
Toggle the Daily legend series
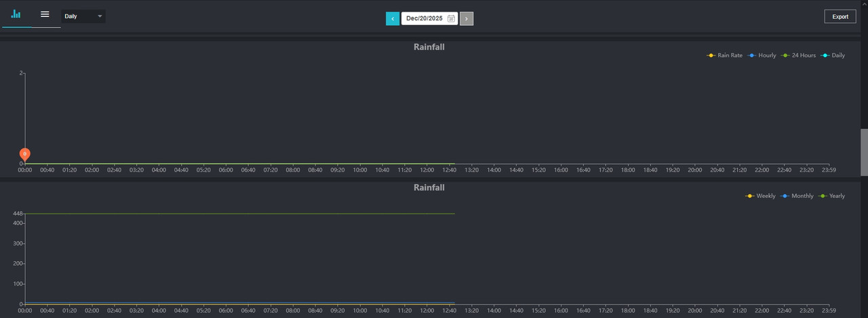[833, 55]
